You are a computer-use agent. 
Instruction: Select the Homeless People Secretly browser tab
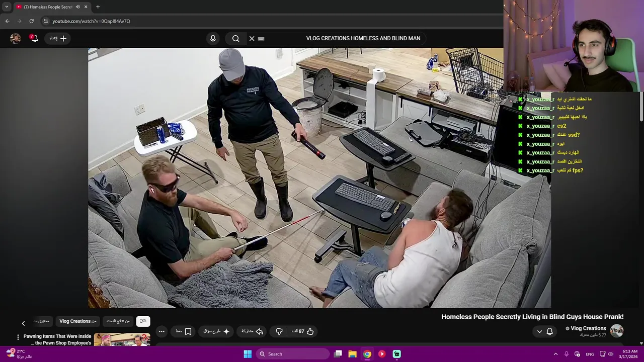point(52,7)
